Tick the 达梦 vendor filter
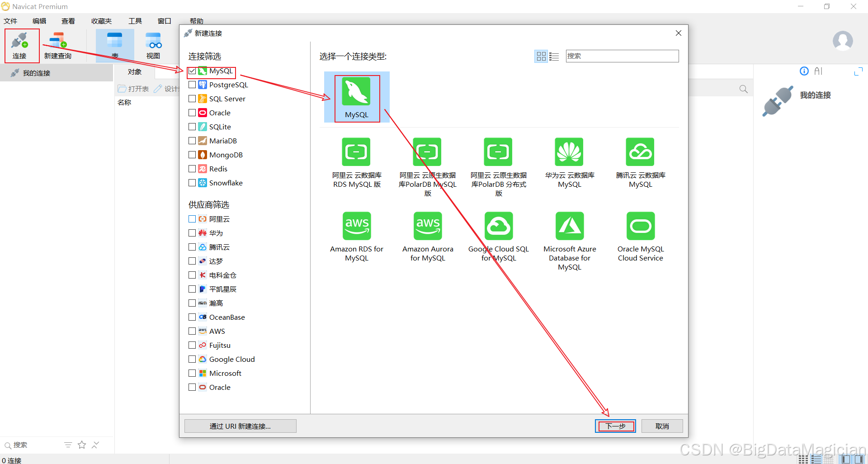The width and height of the screenshot is (868, 464). click(193, 261)
